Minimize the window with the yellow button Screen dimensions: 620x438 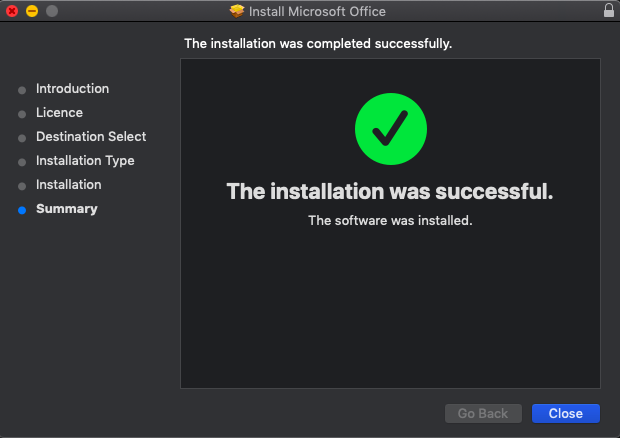(32, 11)
